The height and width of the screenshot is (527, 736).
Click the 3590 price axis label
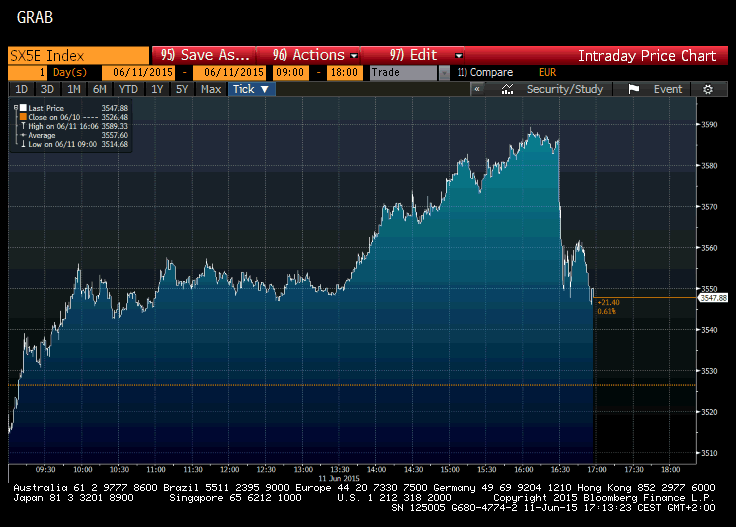[x=709, y=125]
